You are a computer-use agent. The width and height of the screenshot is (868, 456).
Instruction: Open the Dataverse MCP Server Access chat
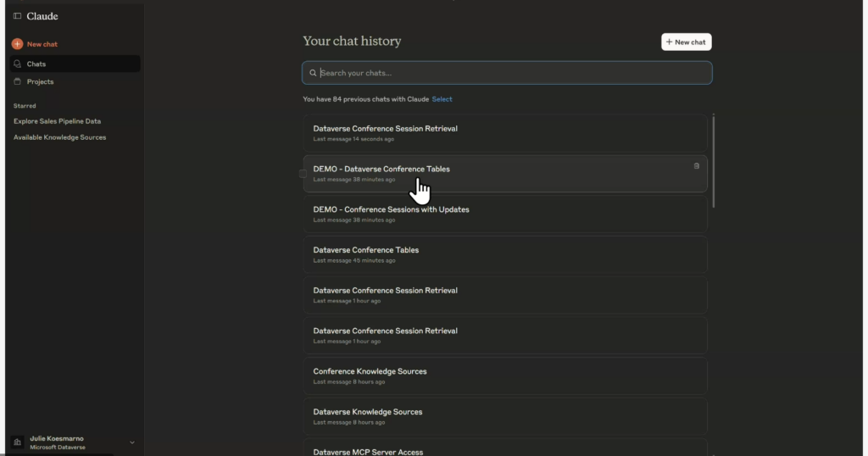click(505, 448)
